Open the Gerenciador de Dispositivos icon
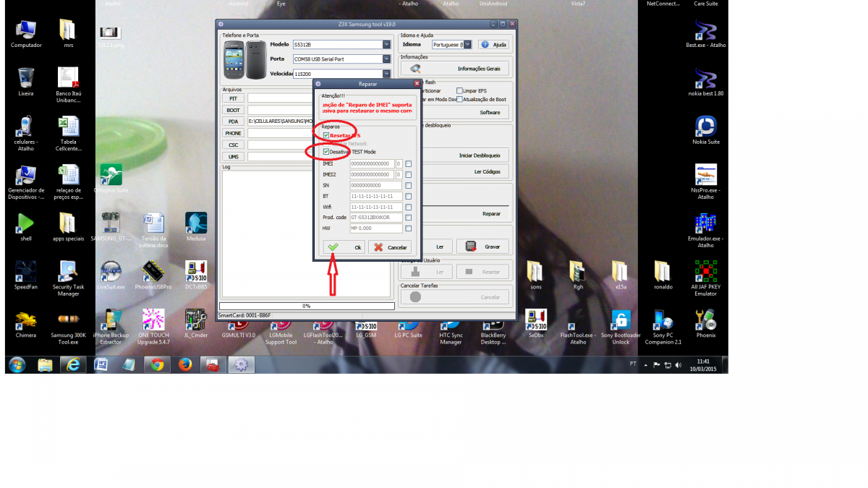This screenshot has width=868, height=488. pyautogui.click(x=26, y=182)
